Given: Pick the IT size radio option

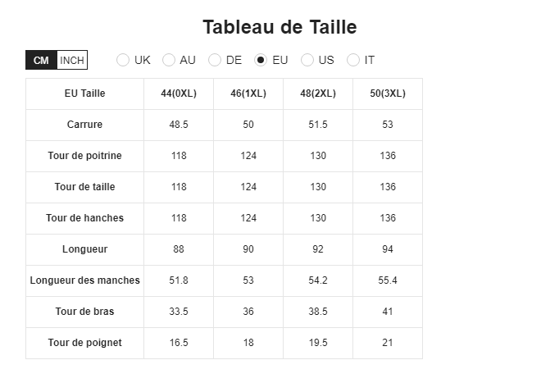Looking at the screenshot, I should click(x=353, y=60).
